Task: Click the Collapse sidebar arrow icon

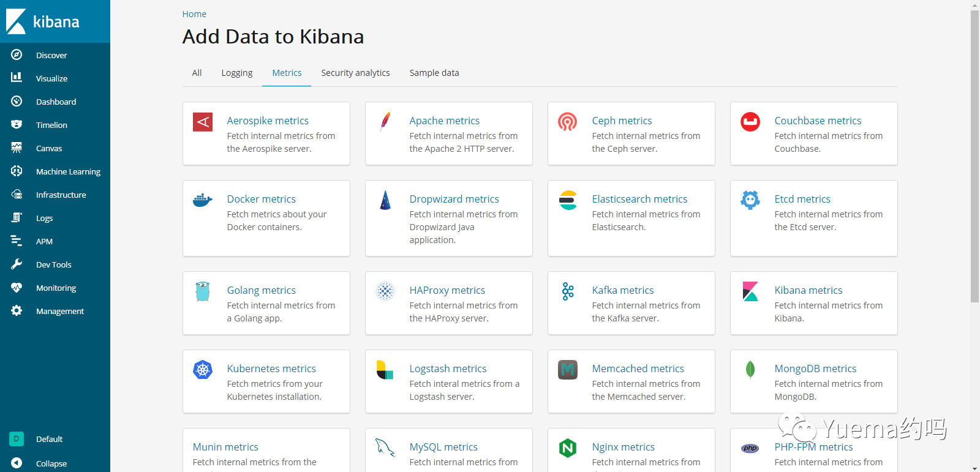Action: (17, 463)
